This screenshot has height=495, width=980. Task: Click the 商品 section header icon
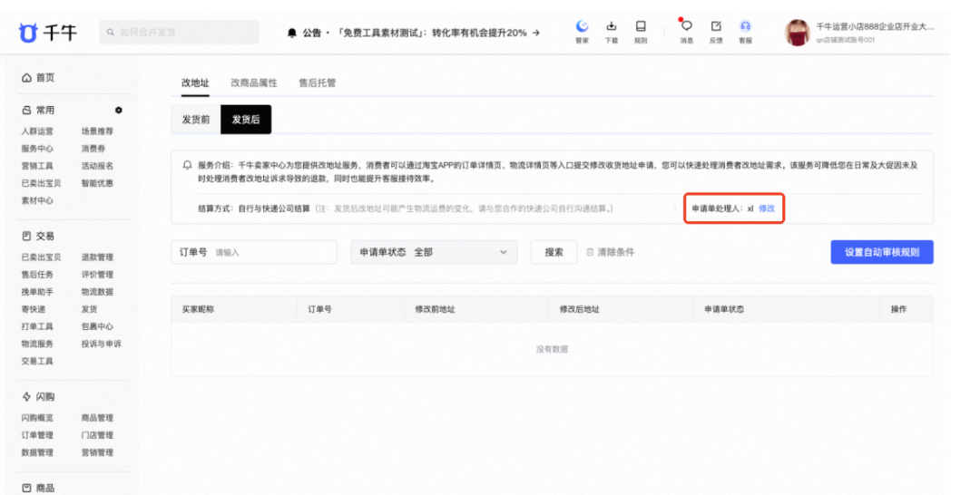coord(26,488)
